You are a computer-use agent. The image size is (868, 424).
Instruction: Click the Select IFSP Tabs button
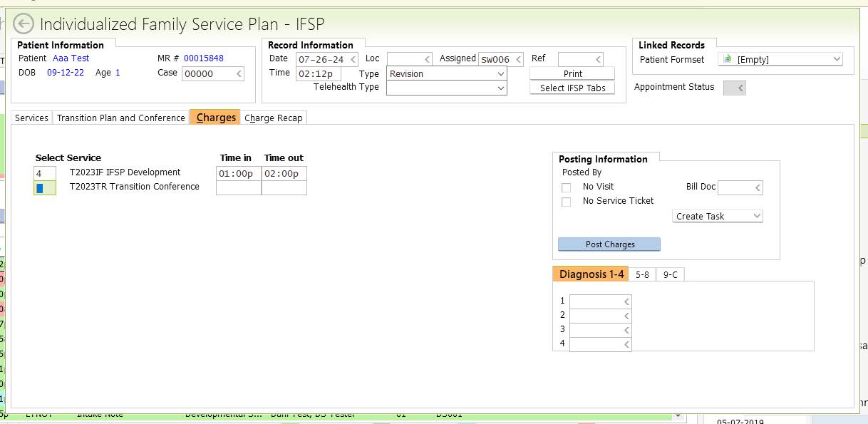pos(572,88)
